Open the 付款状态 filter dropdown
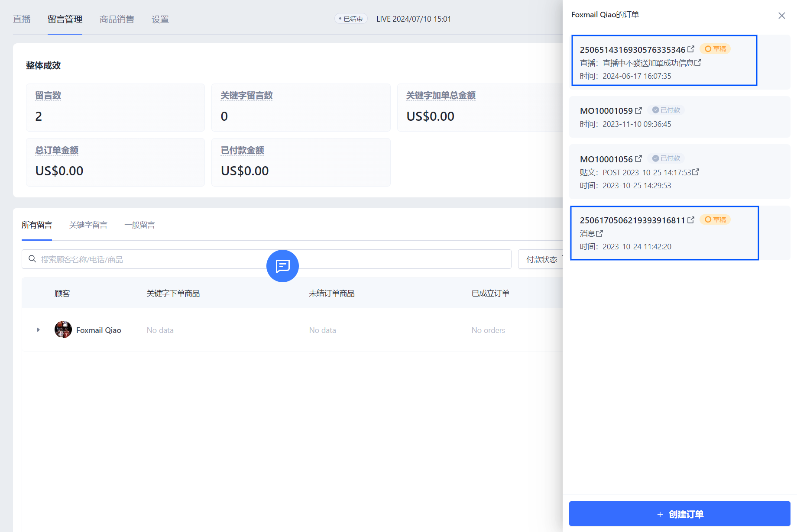The image size is (797, 532). pos(541,259)
